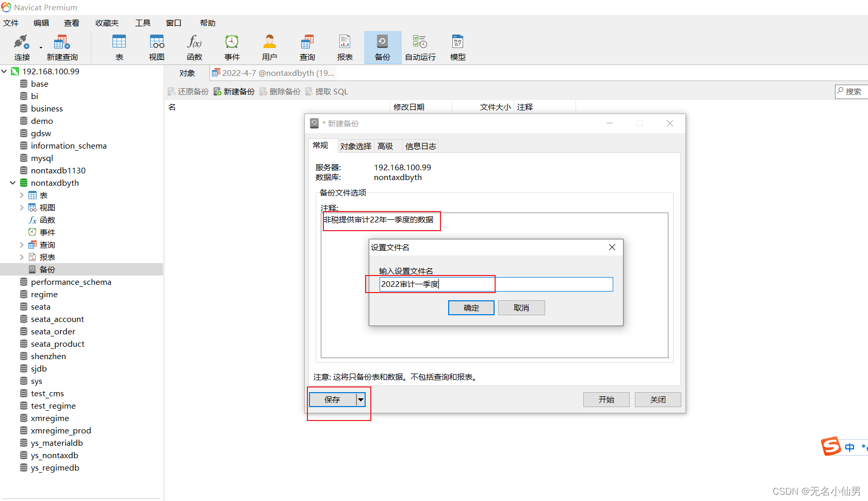868x501 pixels.
Task: Collapse the 192.168.100.99 connection node
Action: [x=4, y=71]
